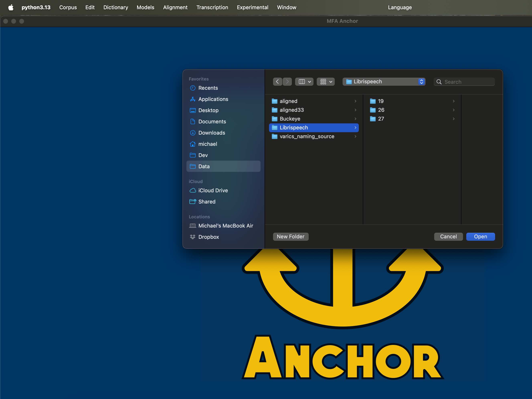Open the Apple menu

(x=11, y=7)
